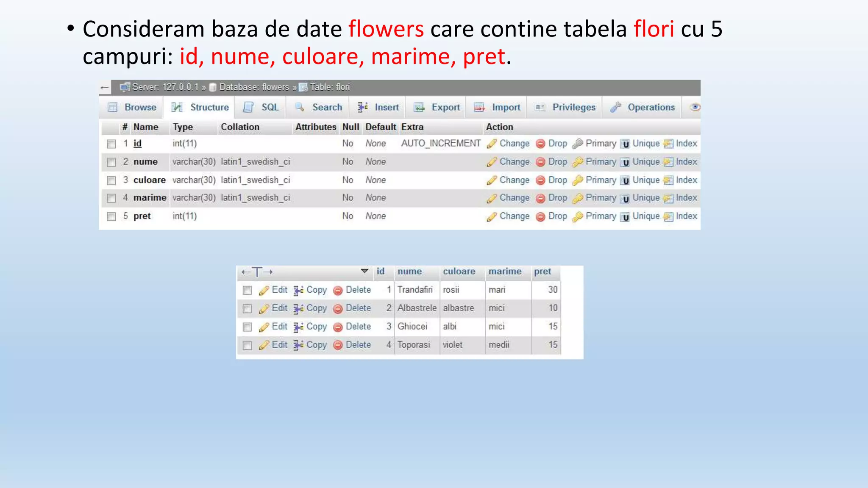Tick the checkbox for the pret field
This screenshot has height=488, width=868.
[x=111, y=216]
